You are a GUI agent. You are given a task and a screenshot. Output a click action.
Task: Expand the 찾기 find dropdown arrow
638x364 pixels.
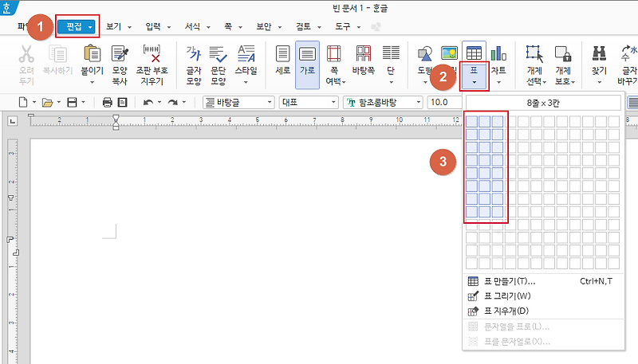[600, 83]
